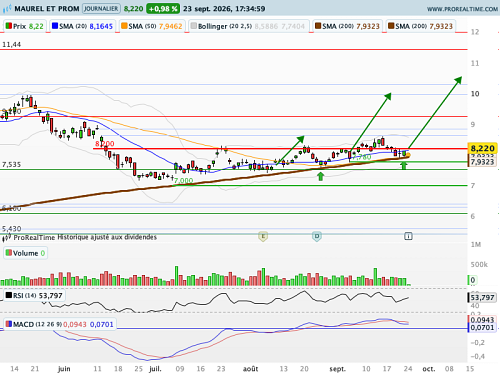Screen dimensions: 500x375
Task: Click the Prix 8,22 indicator label
Action: pos(25,26)
